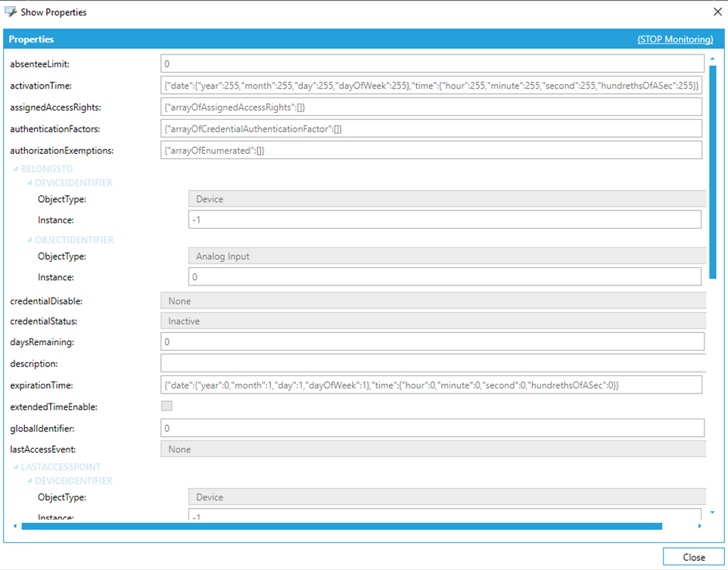Click the horizontal scrollbar thumb
Image resolution: width=728 pixels, height=570 pixels.
point(341,526)
